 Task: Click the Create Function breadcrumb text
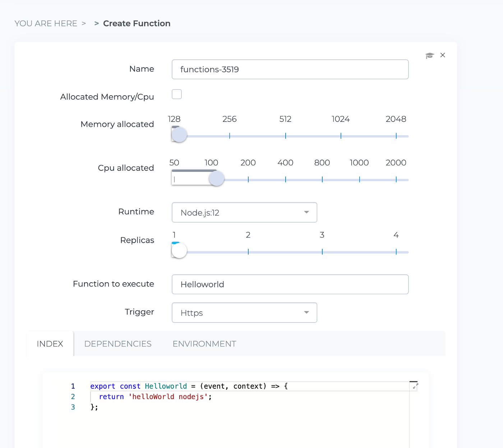click(x=137, y=23)
